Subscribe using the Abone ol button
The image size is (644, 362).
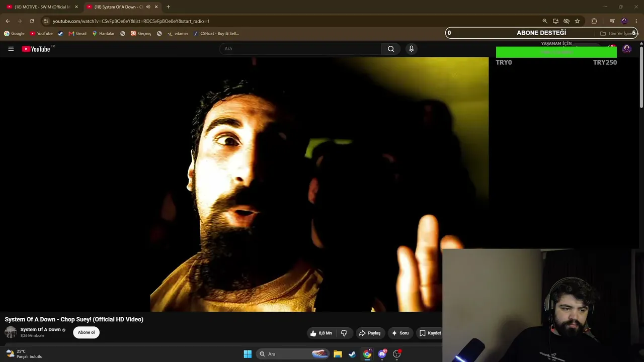[x=86, y=332]
